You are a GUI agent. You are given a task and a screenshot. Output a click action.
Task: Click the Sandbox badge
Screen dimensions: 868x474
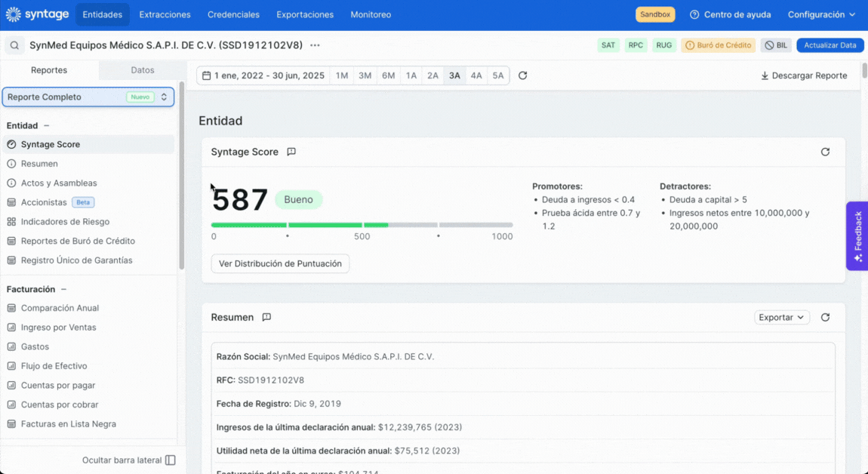pos(655,14)
